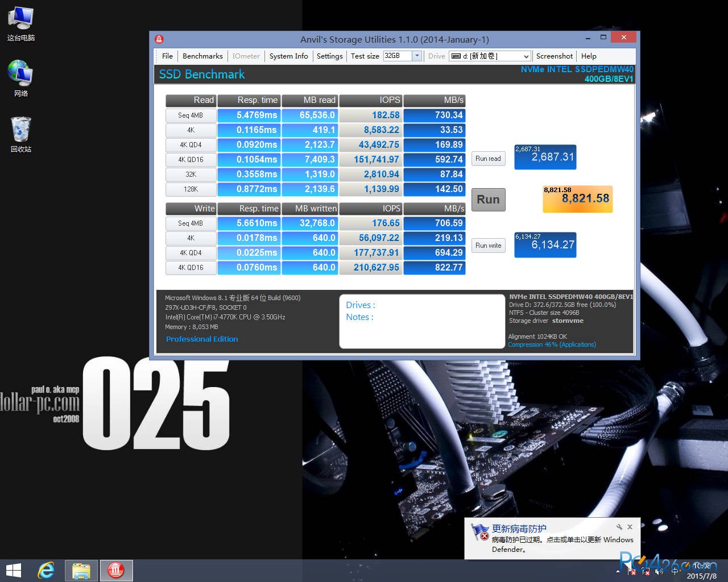Launch Internet Explorer from taskbar
The width and height of the screenshot is (728, 582).
(46, 571)
